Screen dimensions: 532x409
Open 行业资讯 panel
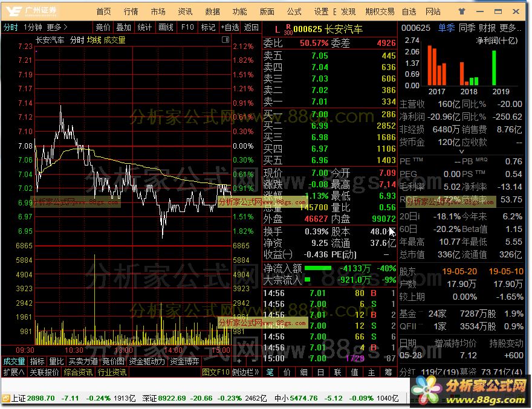point(112,372)
